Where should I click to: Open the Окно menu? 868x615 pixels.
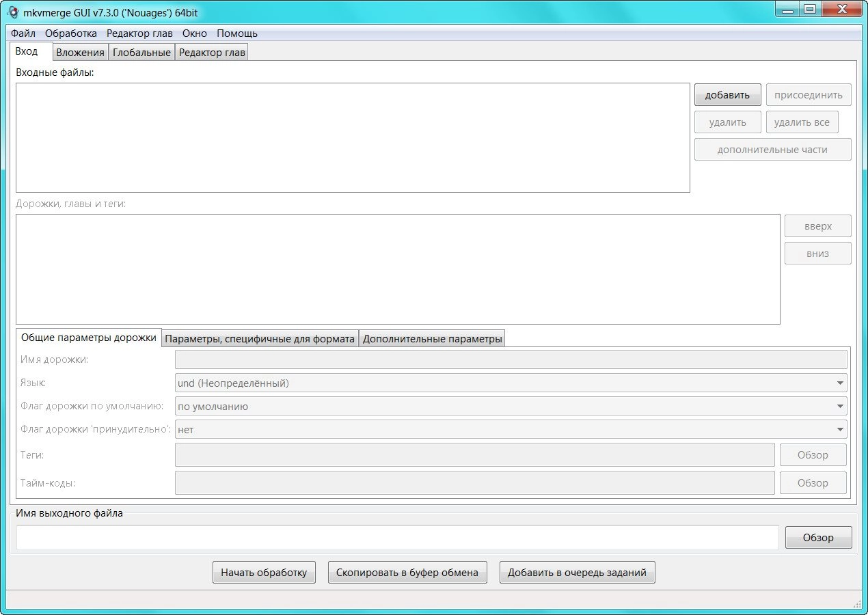(x=195, y=33)
